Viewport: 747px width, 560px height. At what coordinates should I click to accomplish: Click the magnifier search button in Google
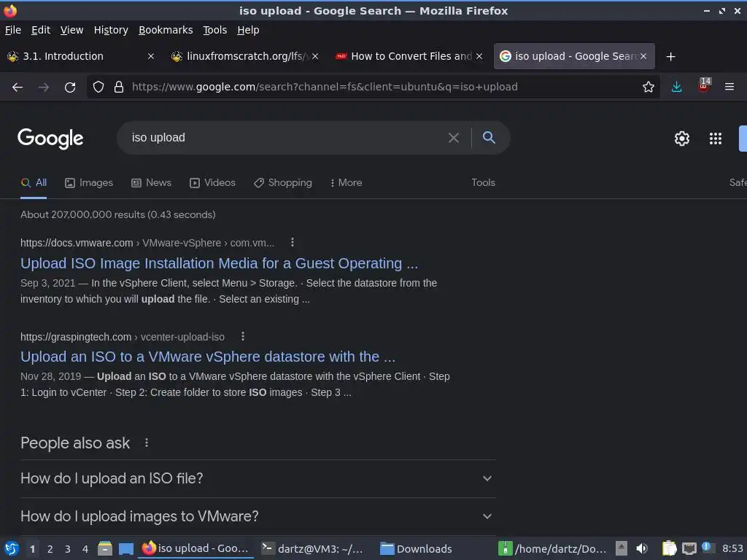point(489,138)
